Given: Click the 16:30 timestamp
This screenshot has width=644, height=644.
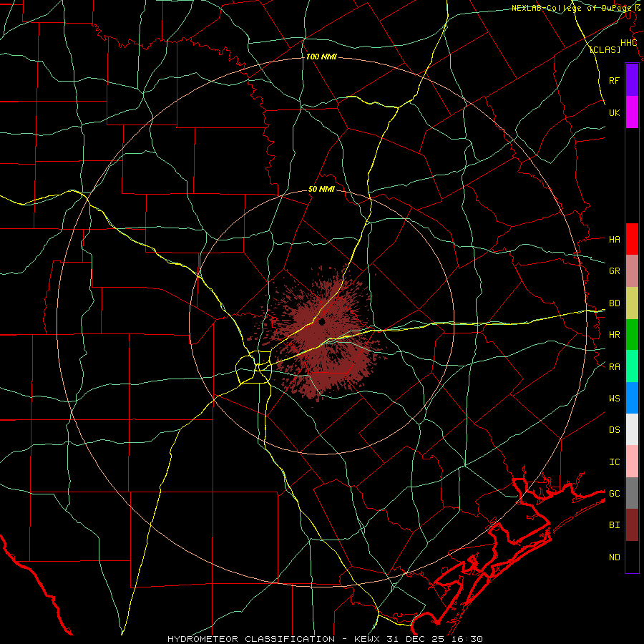Looking at the screenshot, I should [469, 639].
